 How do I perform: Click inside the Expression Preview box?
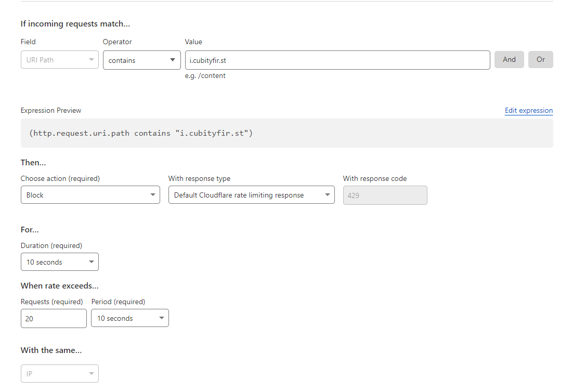coord(286,133)
